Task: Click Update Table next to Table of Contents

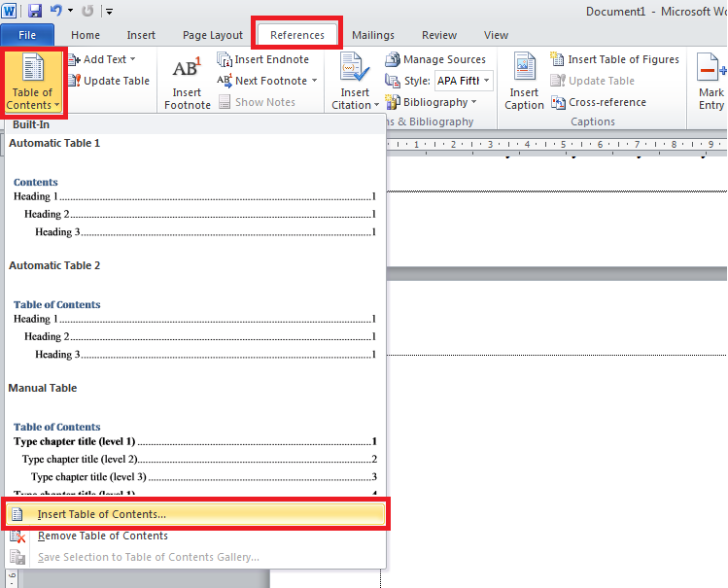Action: point(109,81)
